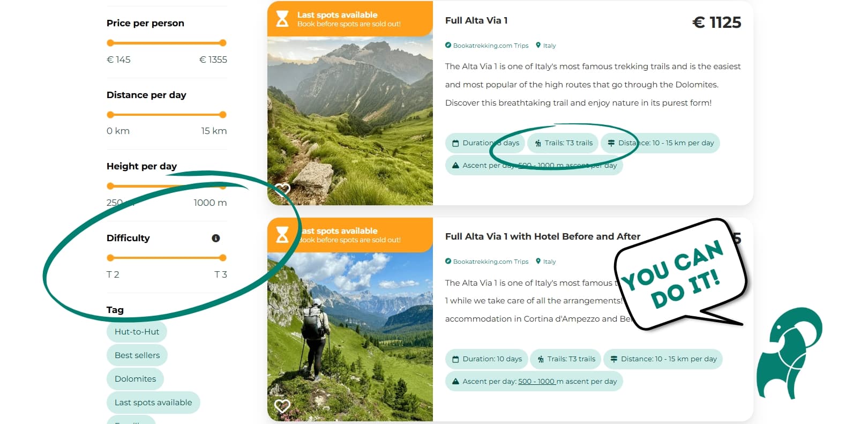Click the Price per person minimum slider handle
This screenshot has height=424, width=868.
(110, 43)
